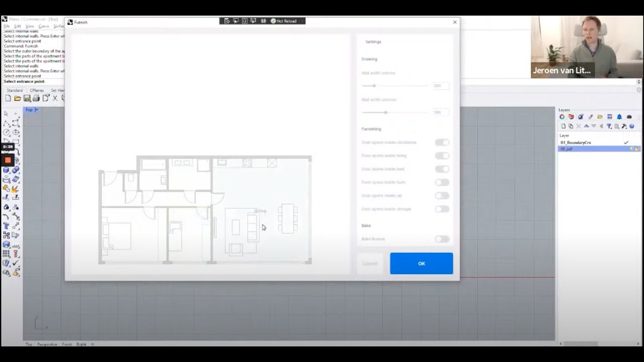Open the blue bell notifications panel icon
The width and height of the screenshot is (644, 362).
[619, 117]
